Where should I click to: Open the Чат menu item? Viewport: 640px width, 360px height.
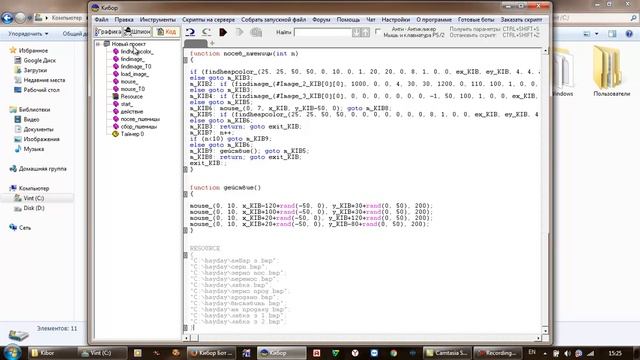[371, 20]
